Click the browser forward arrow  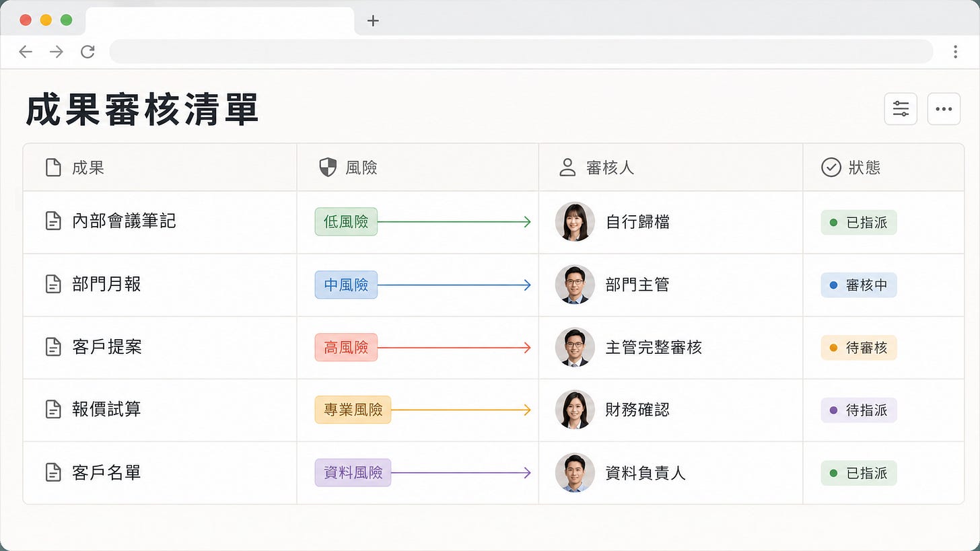tap(57, 52)
